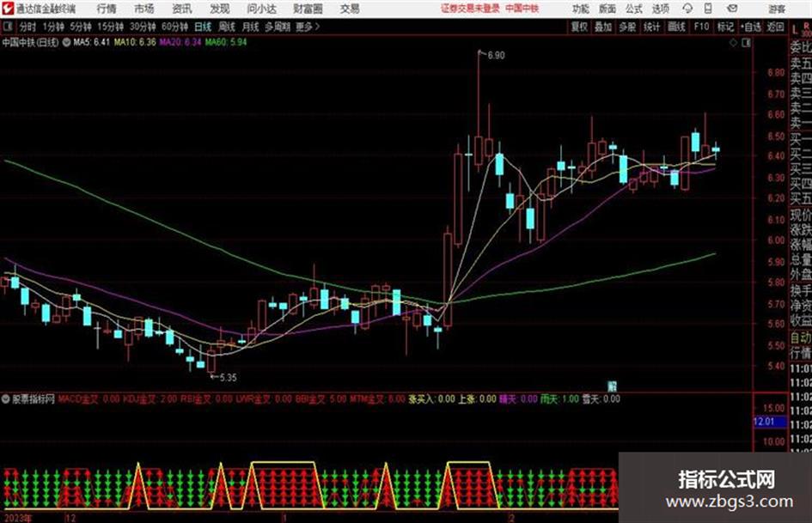Click the 通达信 red logo icon
The height and width of the screenshot is (523, 812).
pos(8,9)
